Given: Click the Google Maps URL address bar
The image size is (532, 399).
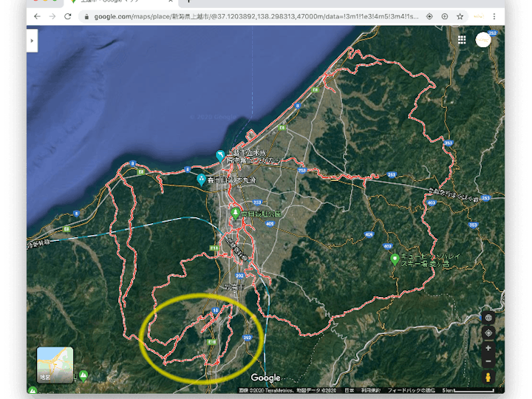Looking at the screenshot, I should tap(251, 16).
